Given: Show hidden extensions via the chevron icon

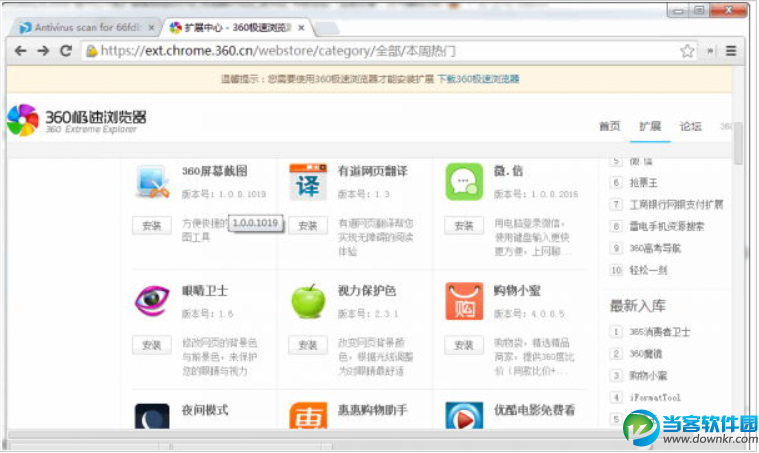Looking at the screenshot, I should click(x=710, y=51).
